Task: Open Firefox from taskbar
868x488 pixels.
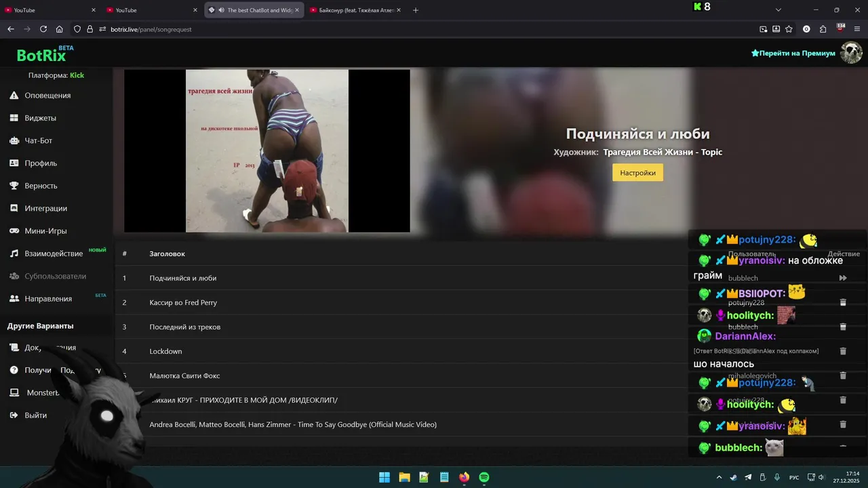Action: (x=464, y=477)
